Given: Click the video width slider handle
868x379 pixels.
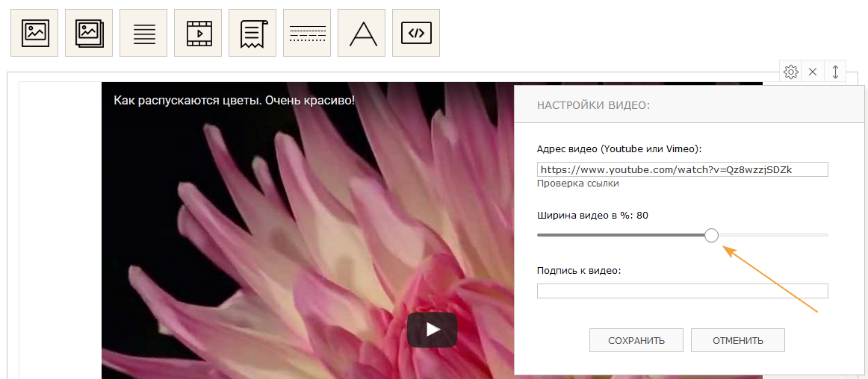Looking at the screenshot, I should [711, 236].
